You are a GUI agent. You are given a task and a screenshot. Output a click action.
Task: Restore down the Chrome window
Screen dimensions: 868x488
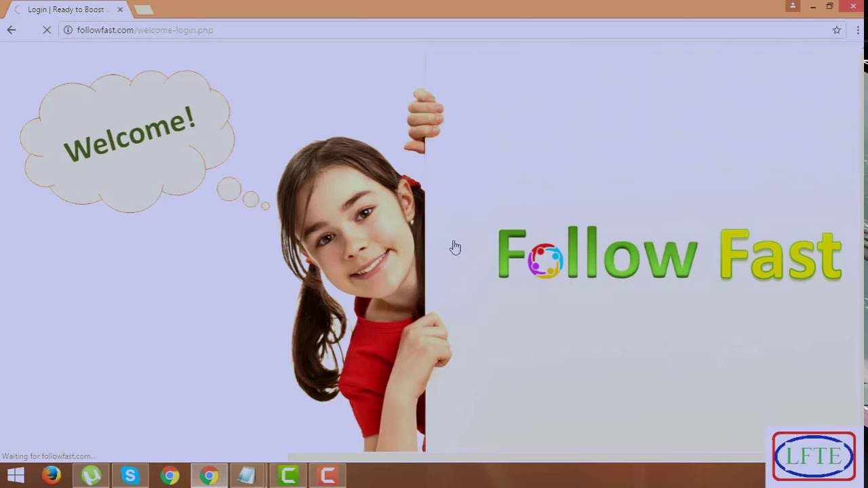pyautogui.click(x=829, y=6)
